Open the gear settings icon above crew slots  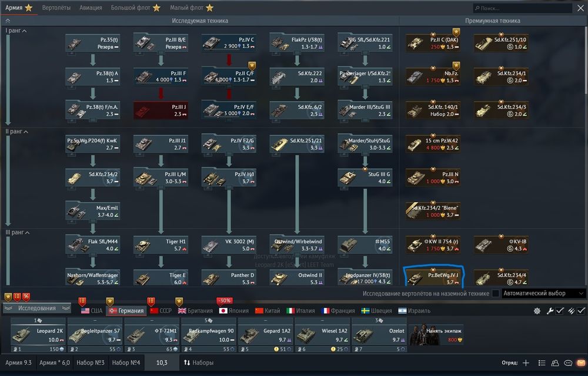click(537, 311)
